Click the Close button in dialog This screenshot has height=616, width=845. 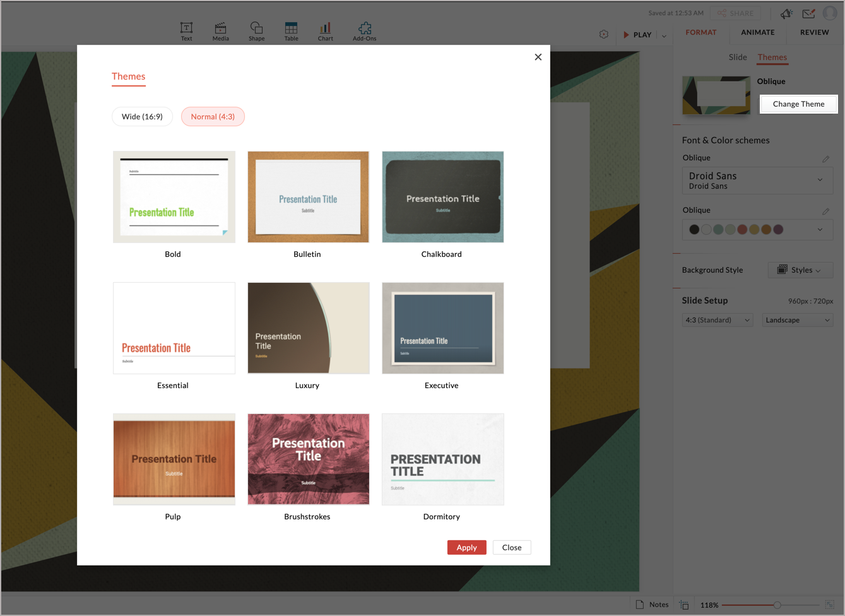[512, 547]
